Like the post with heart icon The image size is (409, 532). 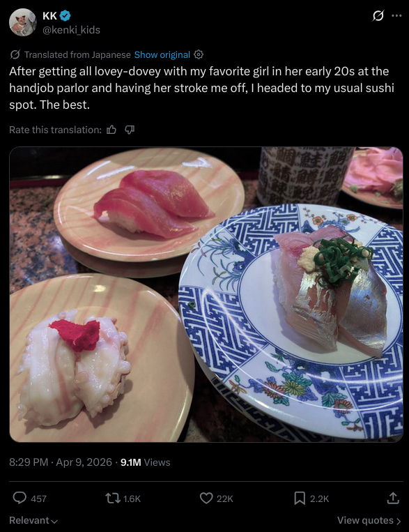click(206, 498)
